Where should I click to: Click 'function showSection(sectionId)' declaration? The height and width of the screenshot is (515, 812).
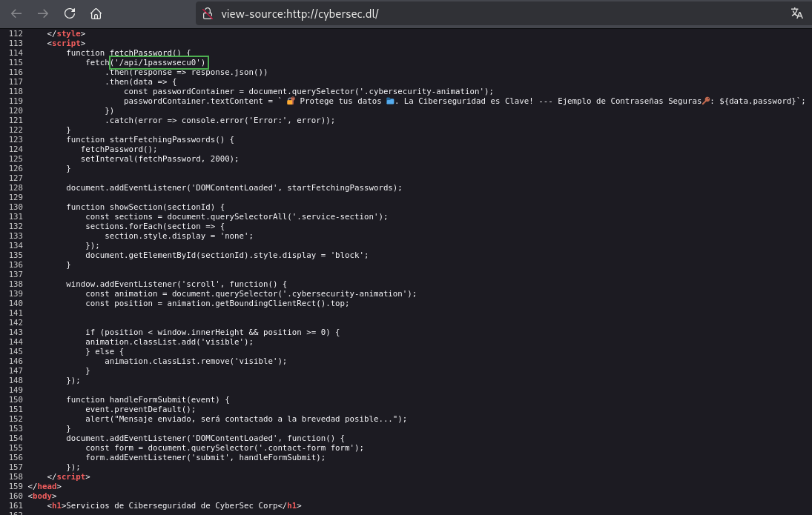(x=145, y=207)
